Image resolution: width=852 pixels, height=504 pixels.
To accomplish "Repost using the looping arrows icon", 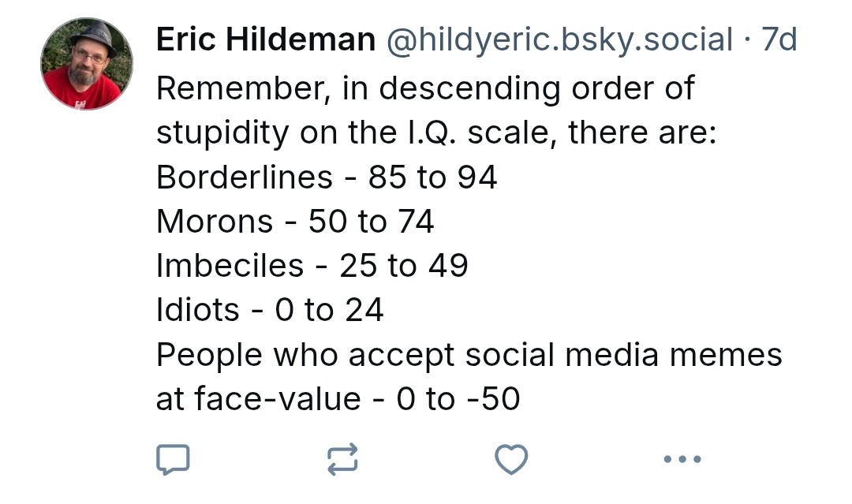I will [342, 460].
